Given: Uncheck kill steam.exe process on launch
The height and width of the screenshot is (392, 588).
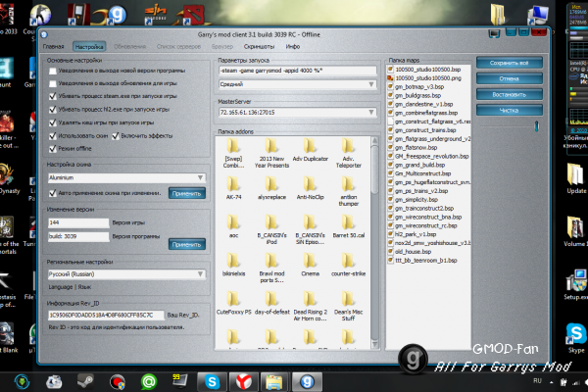Looking at the screenshot, I should click(53, 96).
